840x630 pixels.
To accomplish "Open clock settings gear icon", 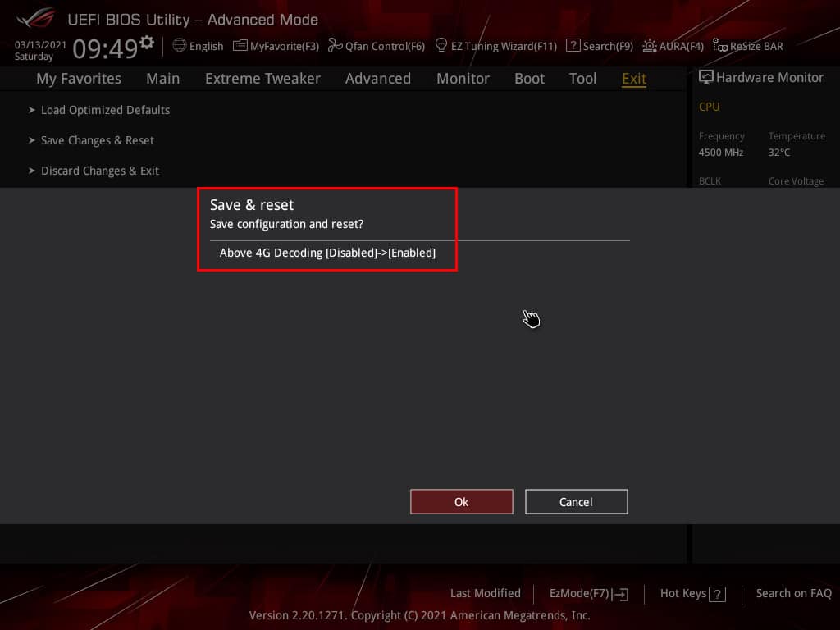I will [x=147, y=43].
